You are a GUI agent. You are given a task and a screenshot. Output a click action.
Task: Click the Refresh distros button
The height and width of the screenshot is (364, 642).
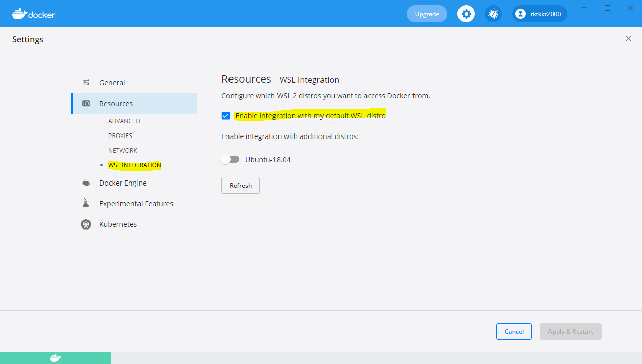click(x=241, y=185)
